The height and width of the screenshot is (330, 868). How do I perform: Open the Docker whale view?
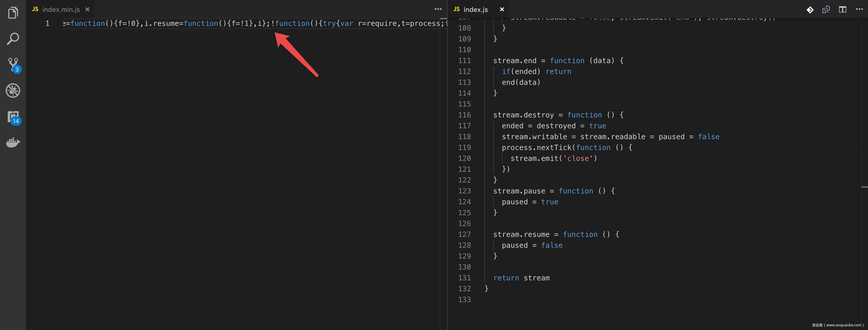pyautogui.click(x=13, y=142)
